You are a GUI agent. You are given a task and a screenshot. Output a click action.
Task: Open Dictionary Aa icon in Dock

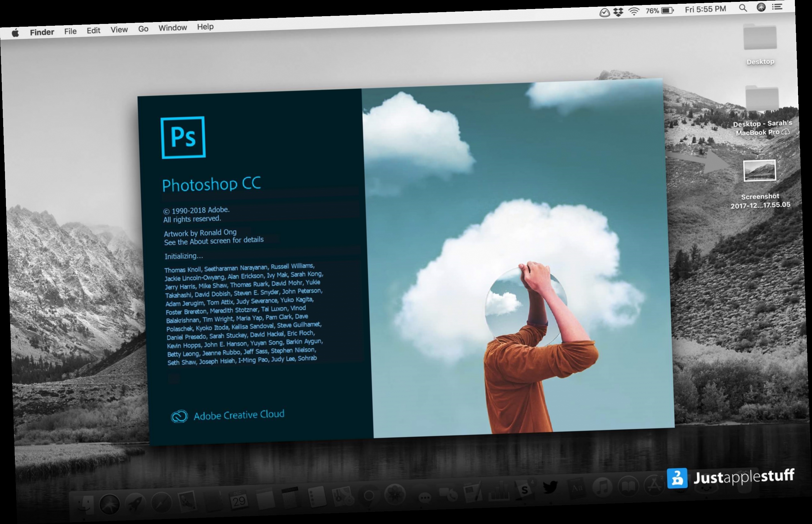577,488
